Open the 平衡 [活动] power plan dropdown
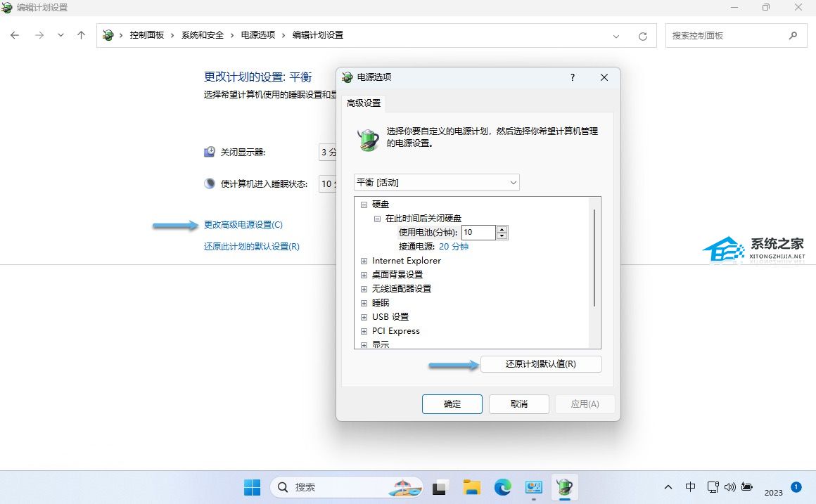The height and width of the screenshot is (504, 816). point(437,183)
